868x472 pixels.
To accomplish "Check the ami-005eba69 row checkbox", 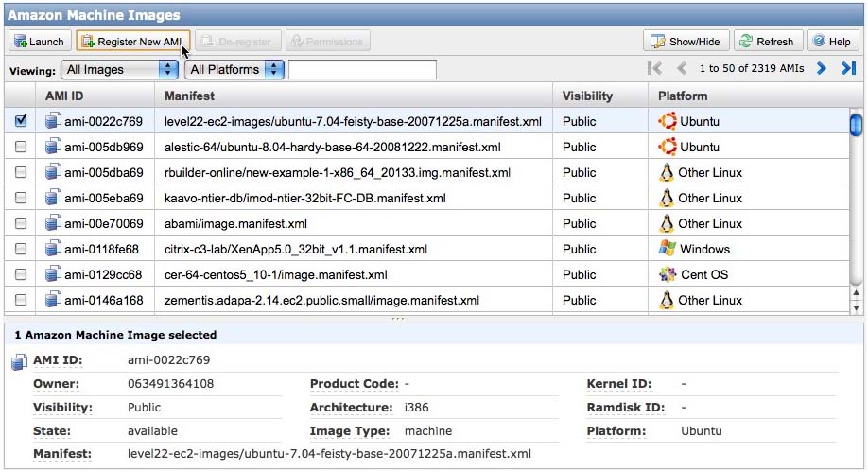I will click(21, 198).
